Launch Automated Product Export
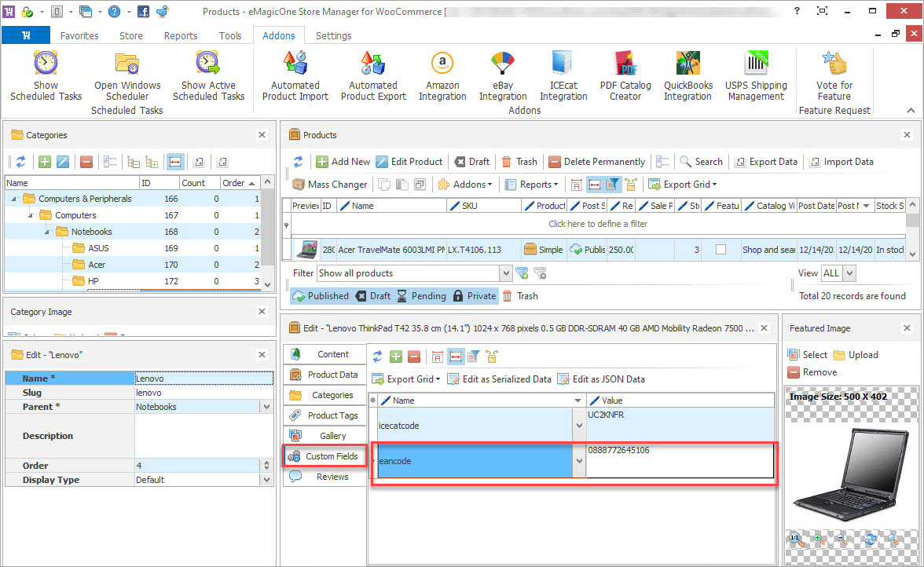 pos(373,75)
